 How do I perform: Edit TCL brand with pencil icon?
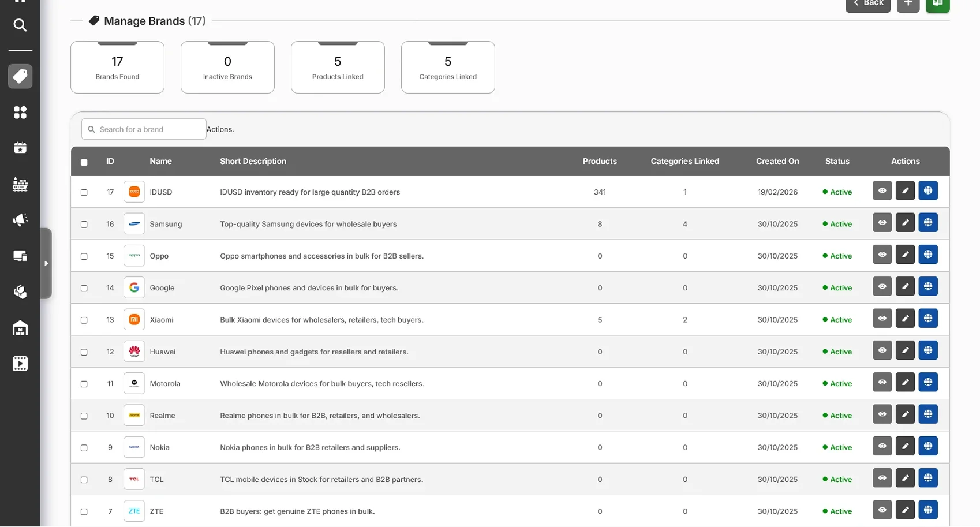905,478
